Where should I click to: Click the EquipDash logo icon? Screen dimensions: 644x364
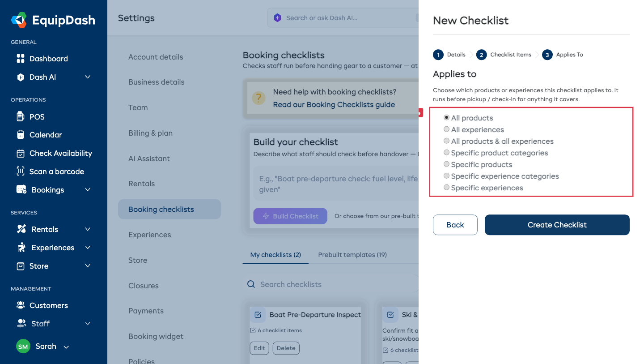tap(19, 20)
